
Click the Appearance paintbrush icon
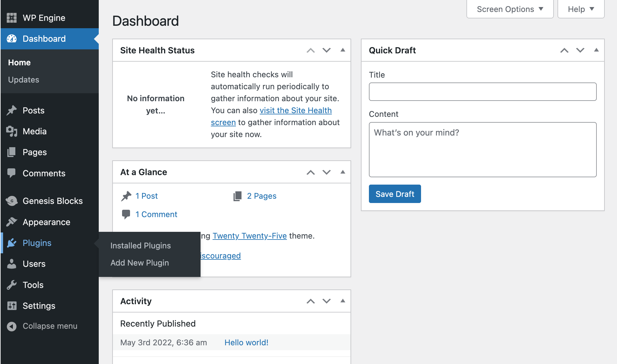point(12,222)
